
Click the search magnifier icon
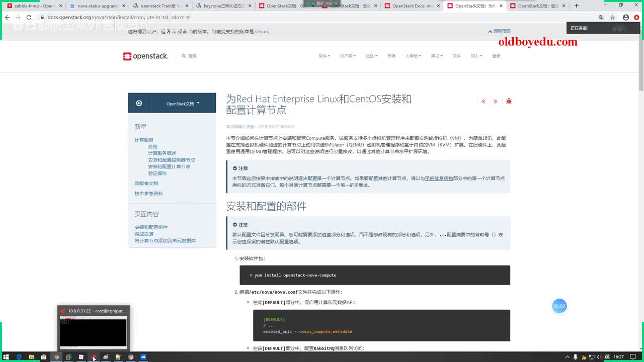[x=184, y=56]
